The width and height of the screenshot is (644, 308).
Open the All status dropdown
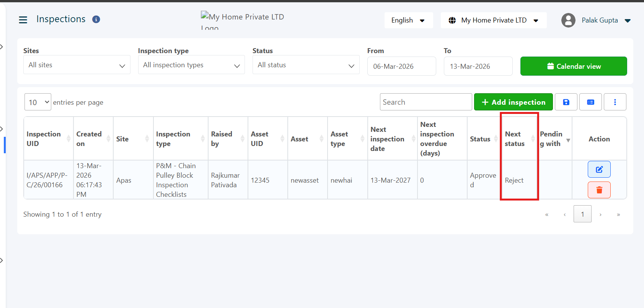point(306,65)
